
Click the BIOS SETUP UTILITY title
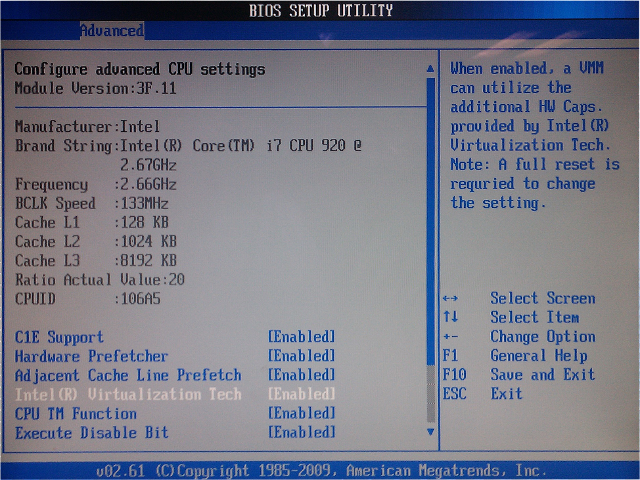tap(321, 11)
